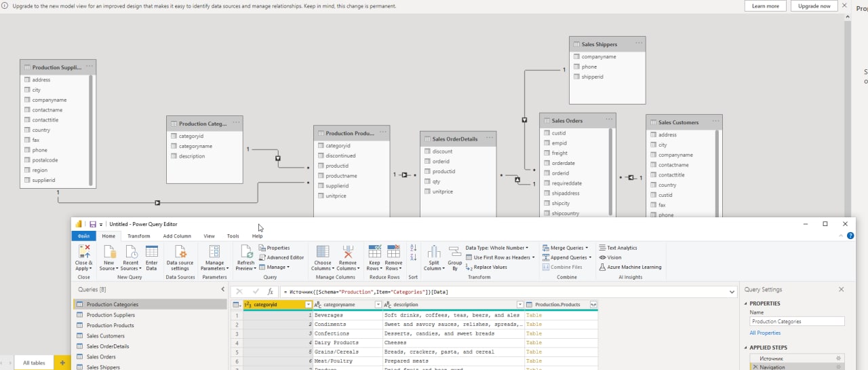Switch to the Add Column tab

pos(177,236)
